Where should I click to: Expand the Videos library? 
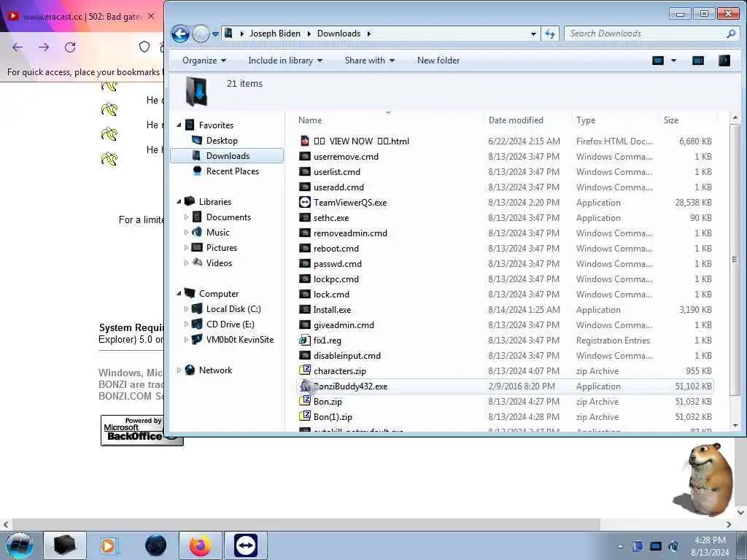186,262
